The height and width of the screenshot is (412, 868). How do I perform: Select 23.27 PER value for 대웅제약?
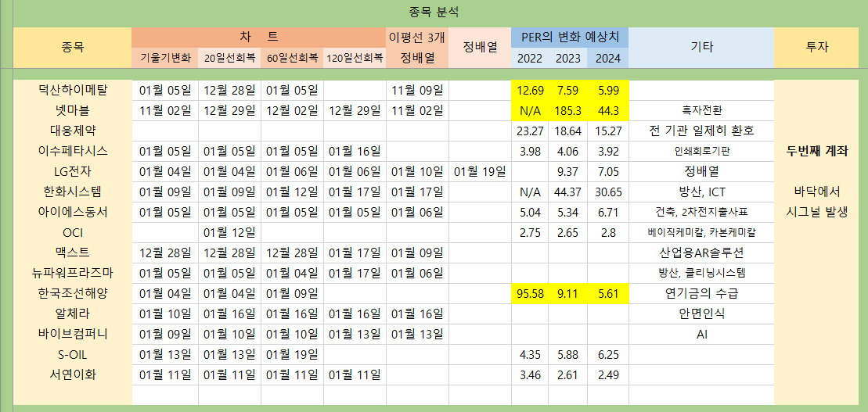coord(530,131)
